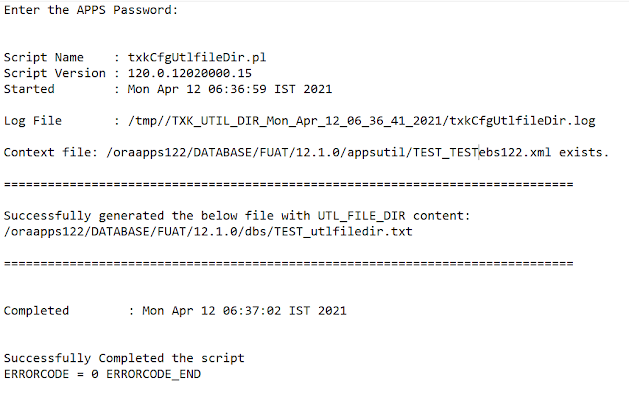Viewport: 629px width, 411px height.
Task: Click the 'Log File' label
Action: coord(33,121)
